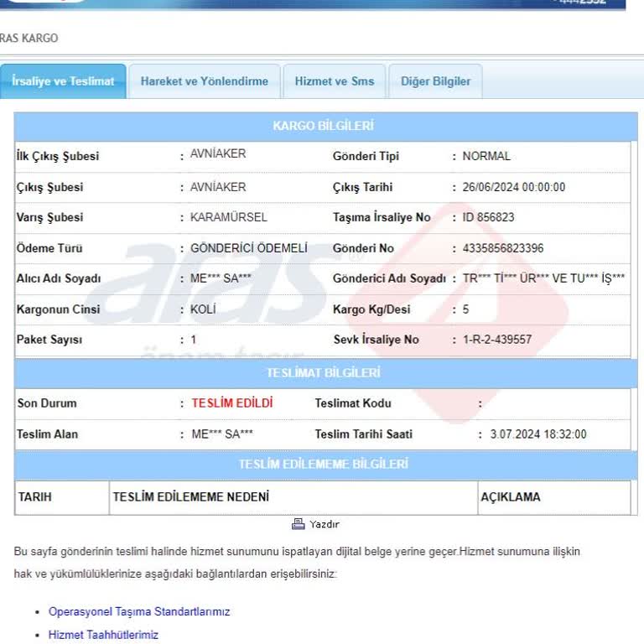Image resolution: width=644 pixels, height=644 pixels.
Task: Click Kargonun Cinsi value KOLİ
Action: [x=203, y=309]
